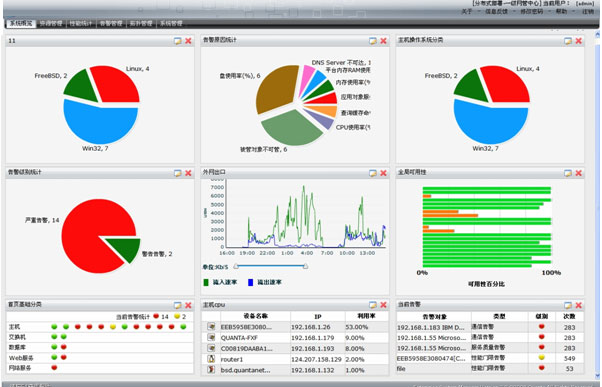
Task: Open edit icon of 主机cpu panel
Action: [x=372, y=305]
